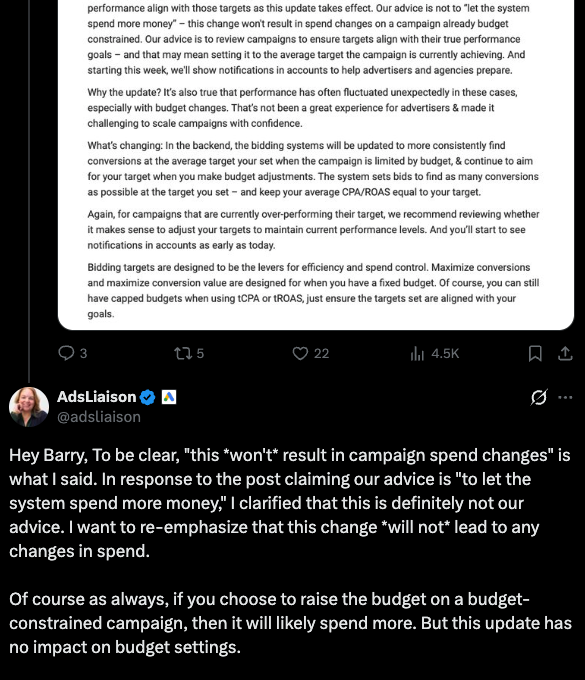This screenshot has height=680, width=585.
Task: Open the three-dot more options menu
Action: click(x=565, y=397)
